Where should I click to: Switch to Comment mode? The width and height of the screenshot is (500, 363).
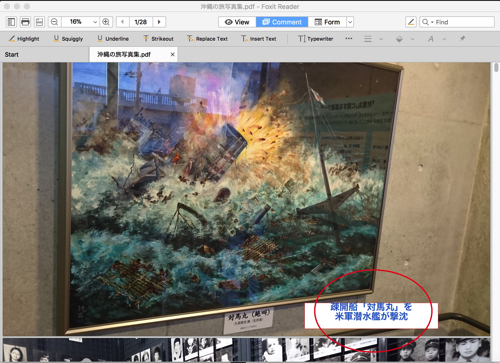pos(282,22)
